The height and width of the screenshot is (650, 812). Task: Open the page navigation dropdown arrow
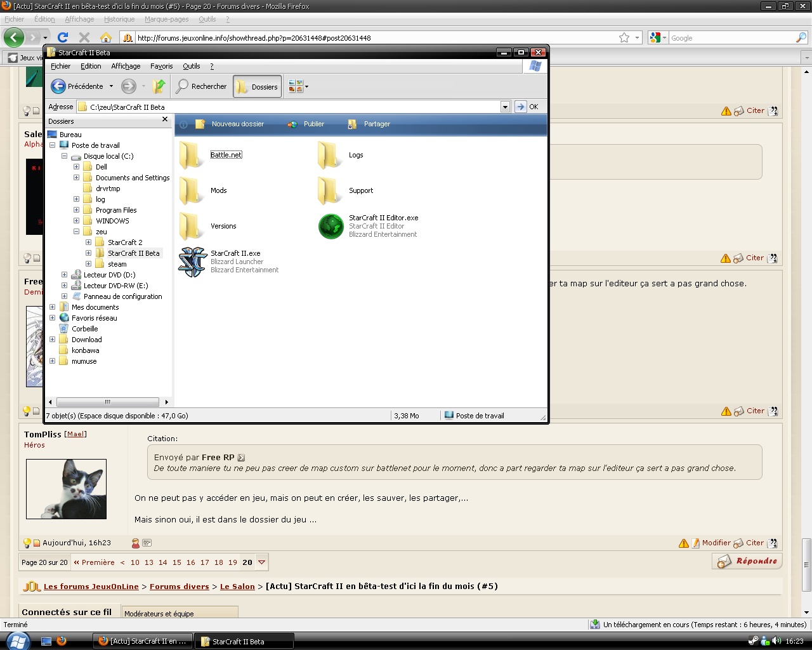pos(261,562)
